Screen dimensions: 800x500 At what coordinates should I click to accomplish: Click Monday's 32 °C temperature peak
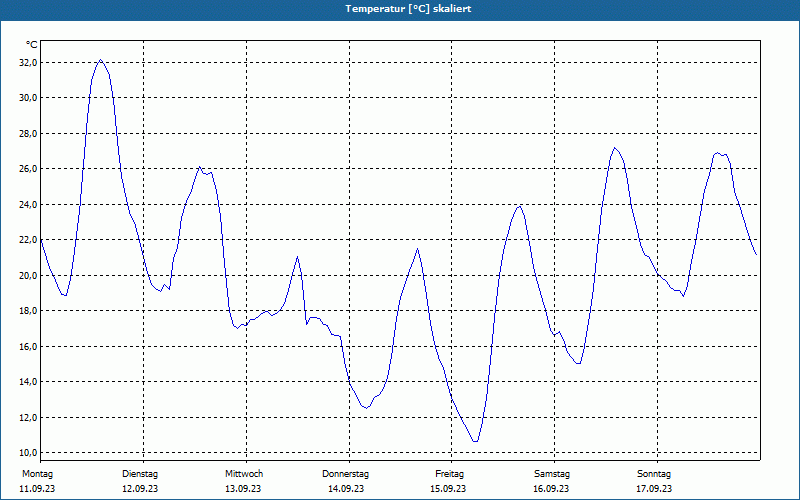click(101, 60)
